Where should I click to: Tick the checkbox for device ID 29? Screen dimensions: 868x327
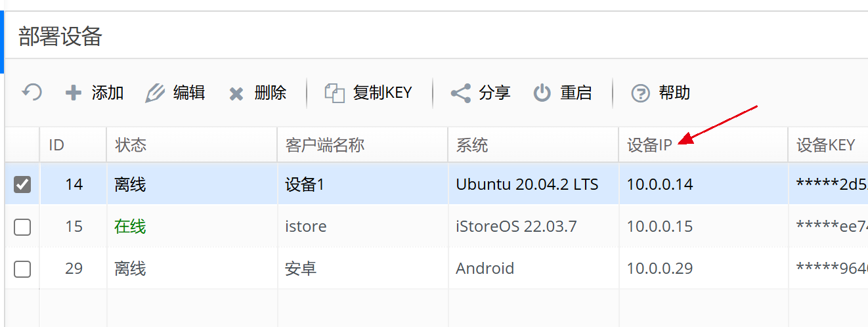22,269
